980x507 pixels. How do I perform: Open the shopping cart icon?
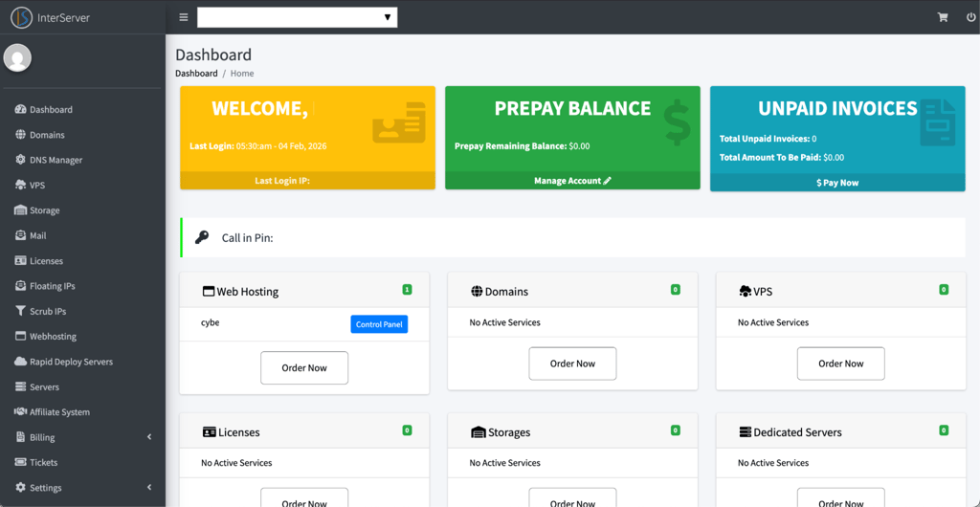click(x=943, y=17)
